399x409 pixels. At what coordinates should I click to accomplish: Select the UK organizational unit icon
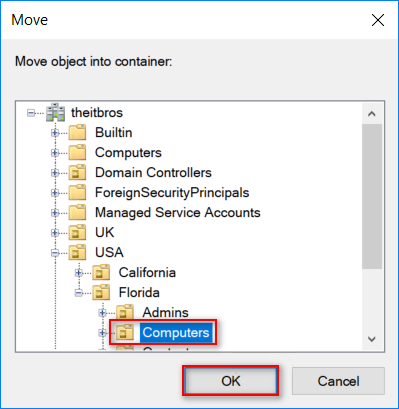[77, 233]
